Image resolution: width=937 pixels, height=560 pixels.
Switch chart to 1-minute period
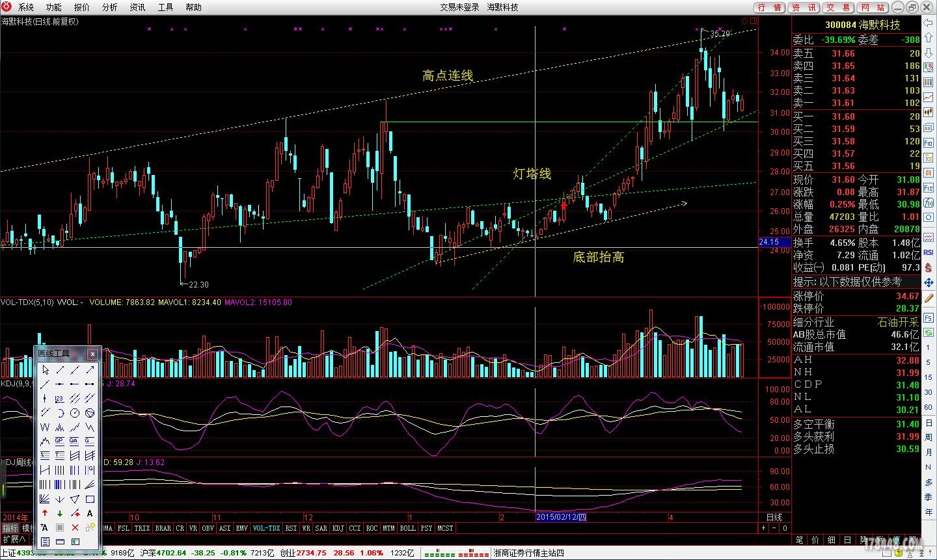(929, 348)
